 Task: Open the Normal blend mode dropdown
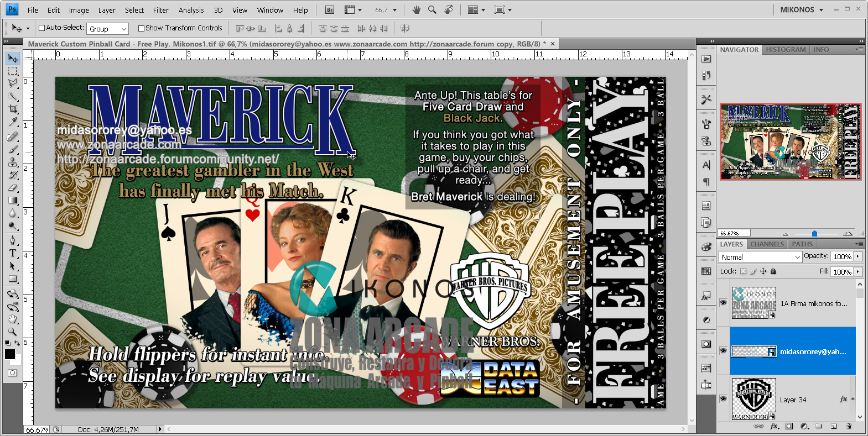click(x=760, y=257)
